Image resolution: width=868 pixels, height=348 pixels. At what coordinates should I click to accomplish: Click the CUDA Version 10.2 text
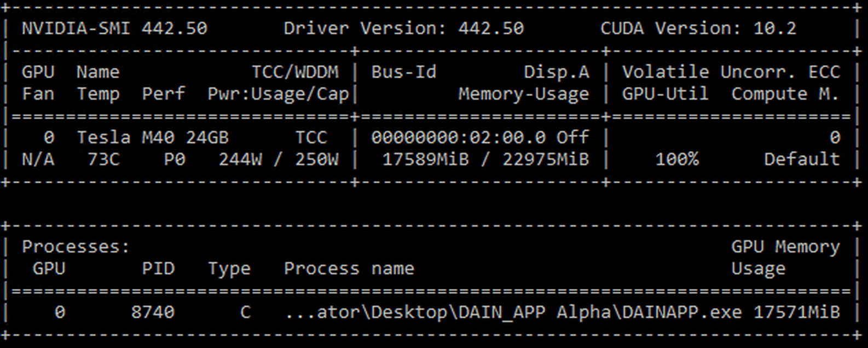[698, 28]
